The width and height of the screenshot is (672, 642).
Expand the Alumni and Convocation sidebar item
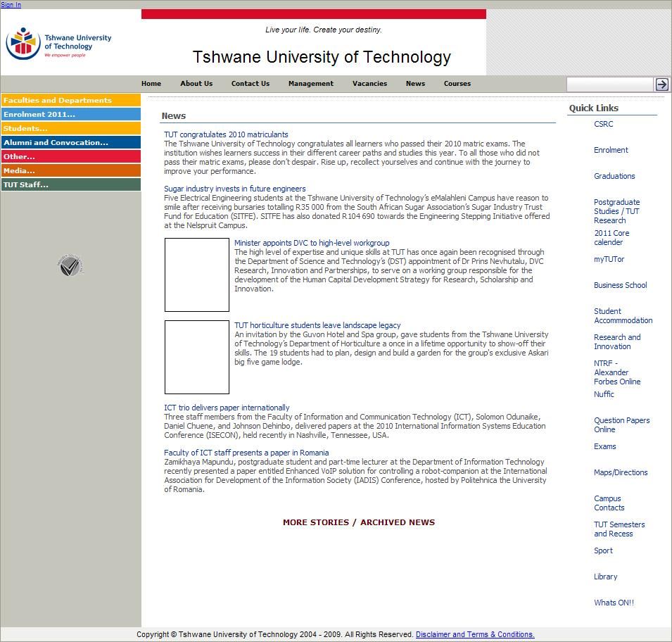pos(70,142)
